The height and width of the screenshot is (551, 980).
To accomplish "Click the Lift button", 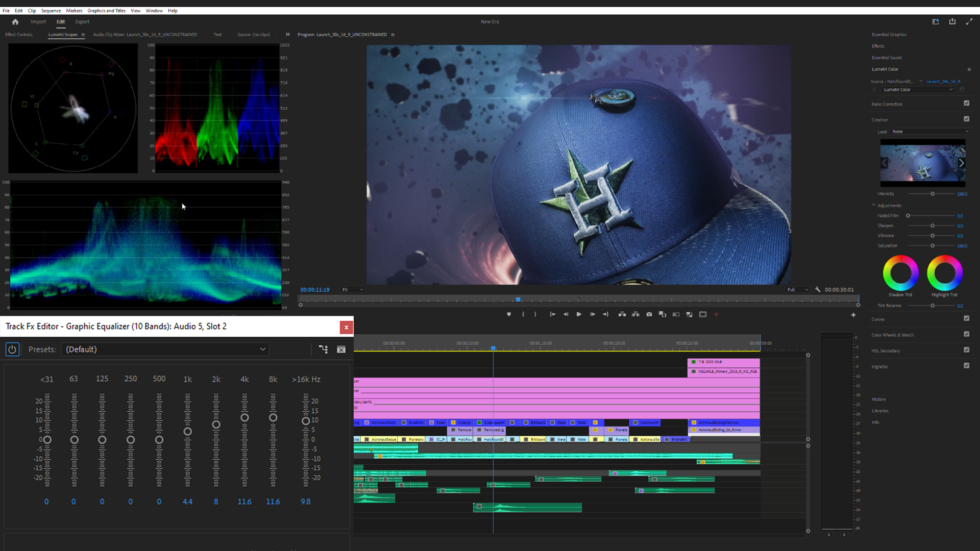I will click(x=622, y=314).
